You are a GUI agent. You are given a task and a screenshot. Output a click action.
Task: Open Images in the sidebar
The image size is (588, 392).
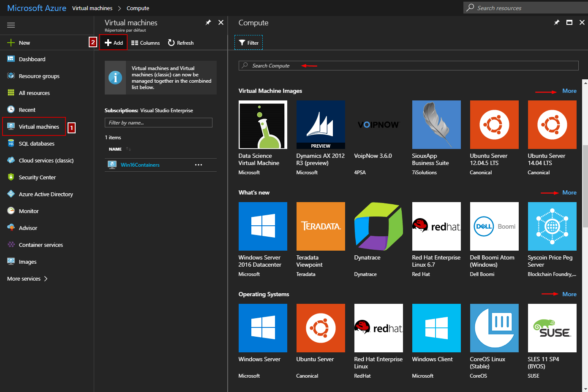click(27, 262)
